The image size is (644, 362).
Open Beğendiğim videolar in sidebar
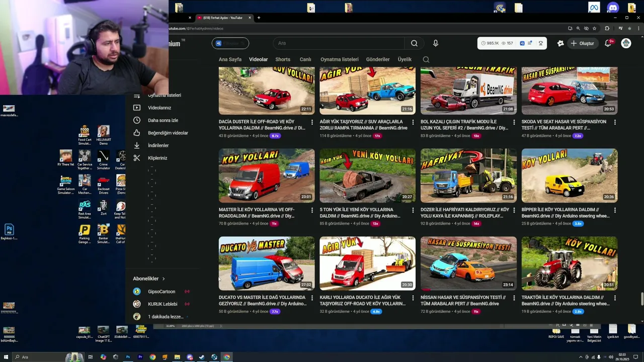168,133
